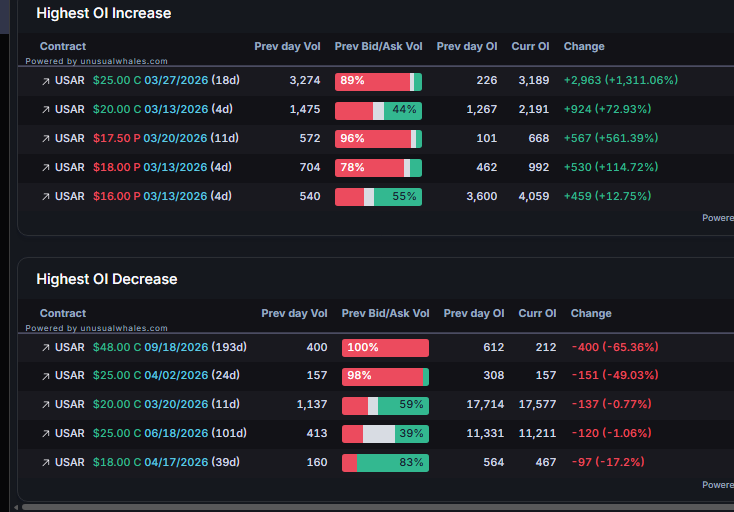Open arrow icon for USAR $18.00 C 04/17/2026
Viewport: 734px width, 512px height.
(45, 463)
